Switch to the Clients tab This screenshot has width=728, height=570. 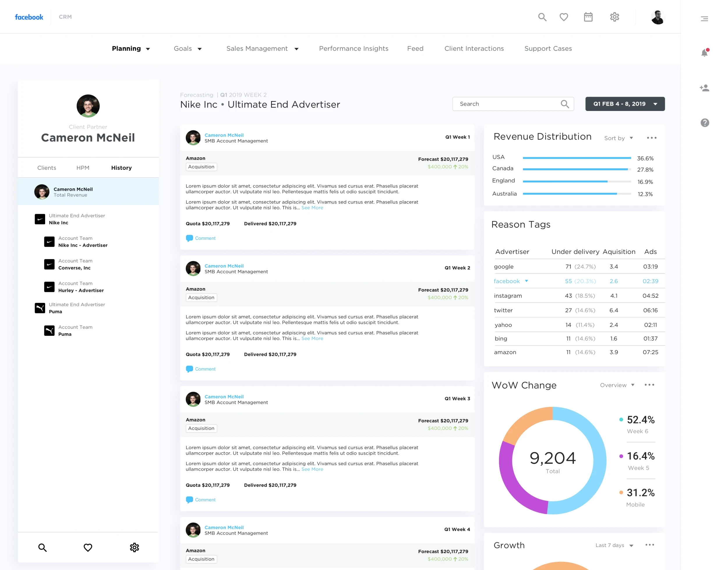47,167
